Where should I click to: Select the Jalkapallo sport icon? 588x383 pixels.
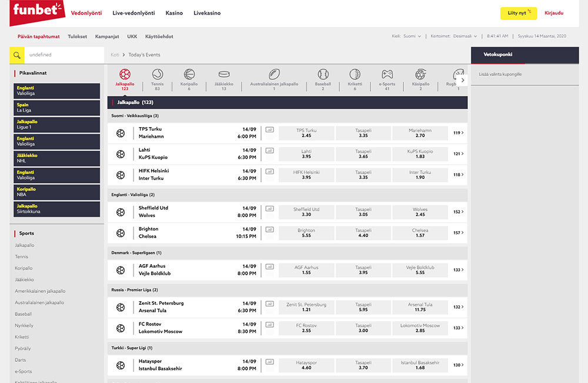click(125, 74)
